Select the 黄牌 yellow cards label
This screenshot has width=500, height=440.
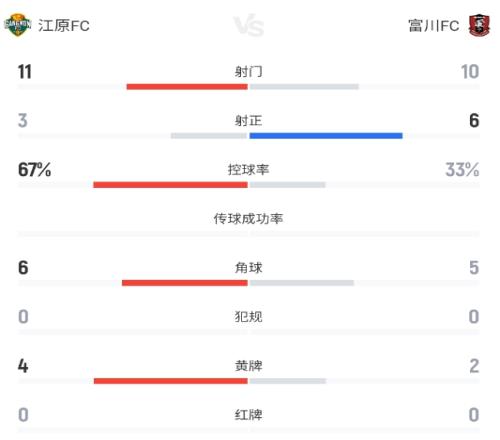[249, 366]
